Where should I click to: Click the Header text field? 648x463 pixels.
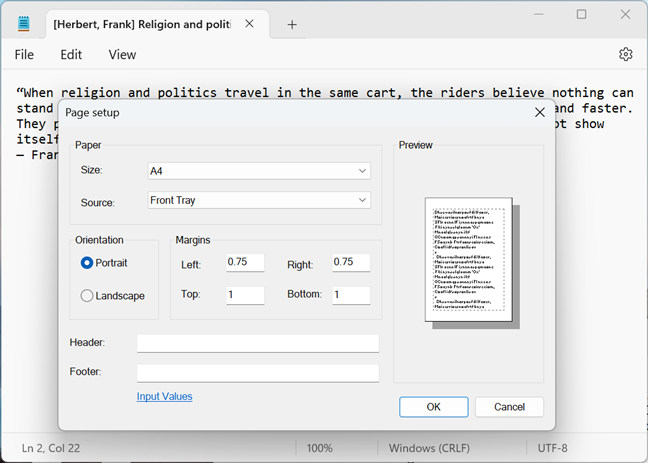257,343
